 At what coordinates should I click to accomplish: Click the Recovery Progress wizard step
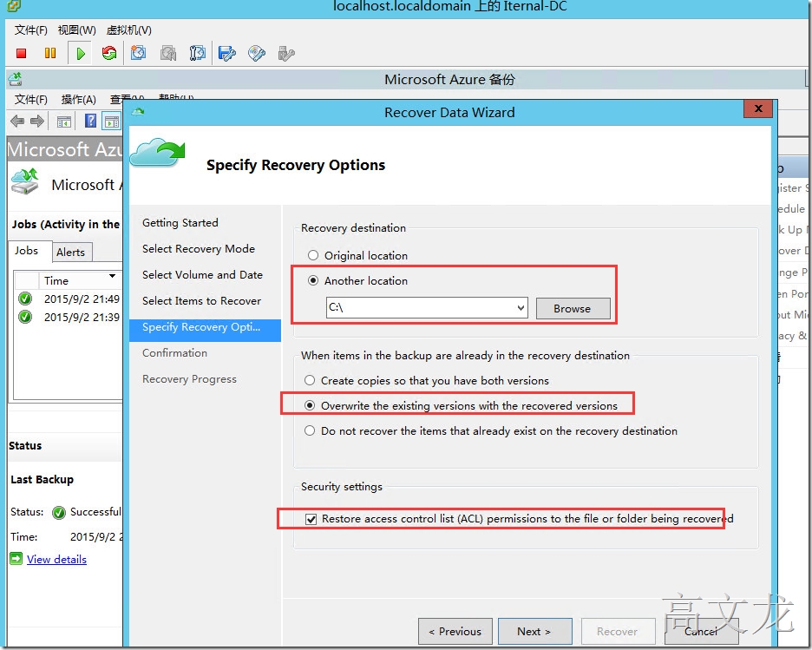[189, 379]
